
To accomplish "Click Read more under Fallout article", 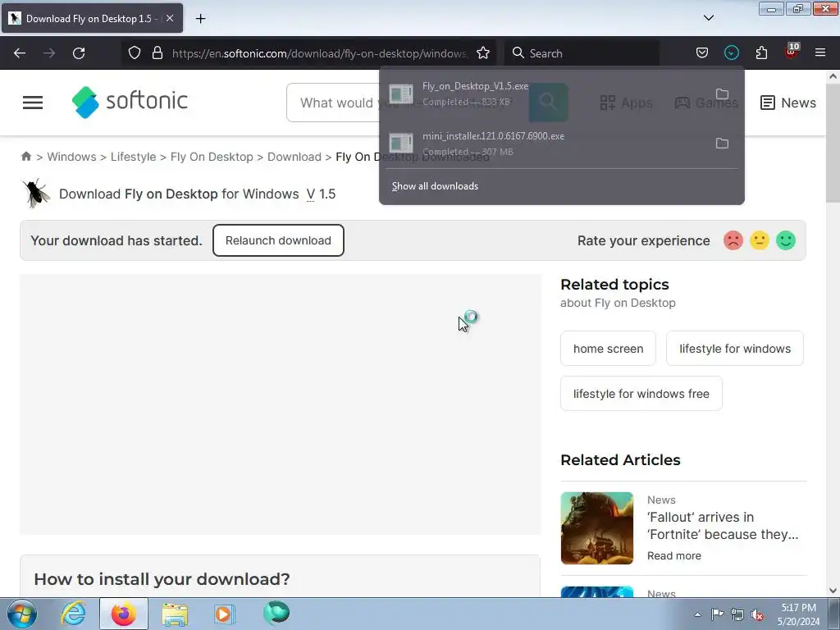I will 674,555.
